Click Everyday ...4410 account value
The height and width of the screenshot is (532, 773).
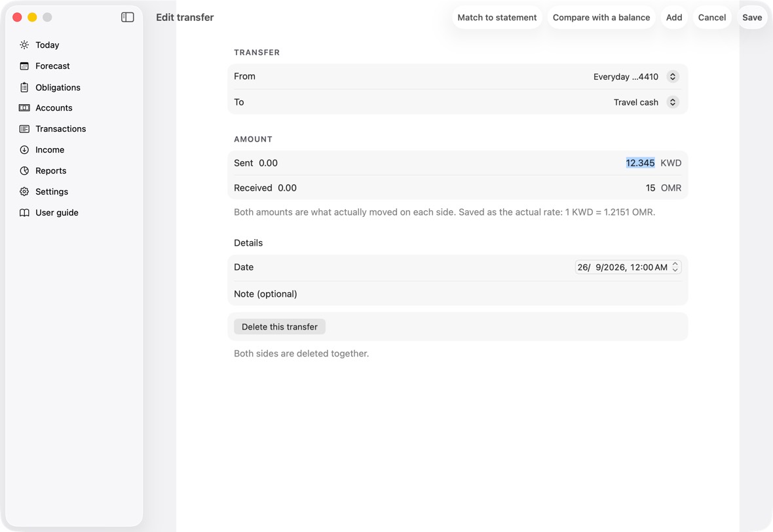[626, 77]
